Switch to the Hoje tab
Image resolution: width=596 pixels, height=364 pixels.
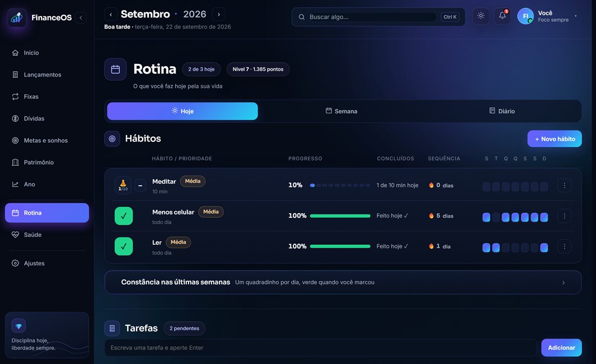183,111
